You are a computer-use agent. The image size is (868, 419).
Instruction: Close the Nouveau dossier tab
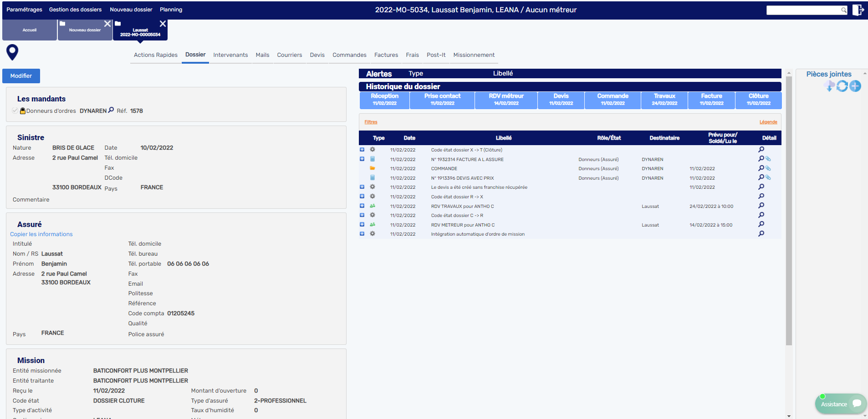click(107, 24)
